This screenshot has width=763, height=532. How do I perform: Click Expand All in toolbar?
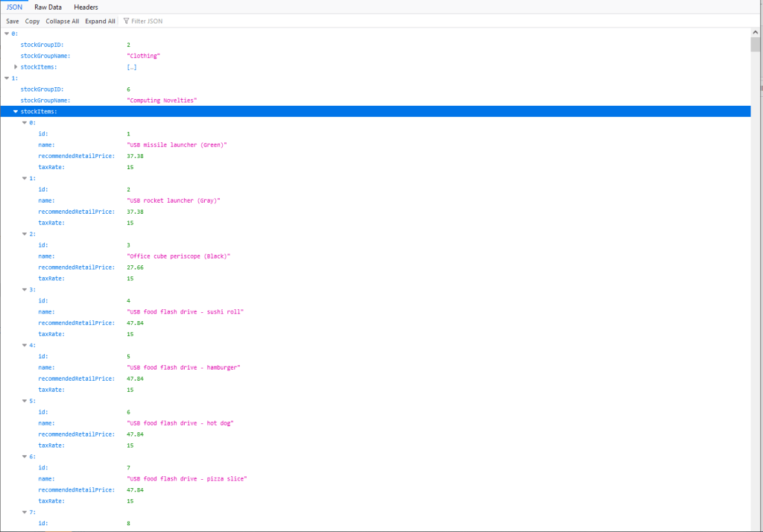point(100,22)
